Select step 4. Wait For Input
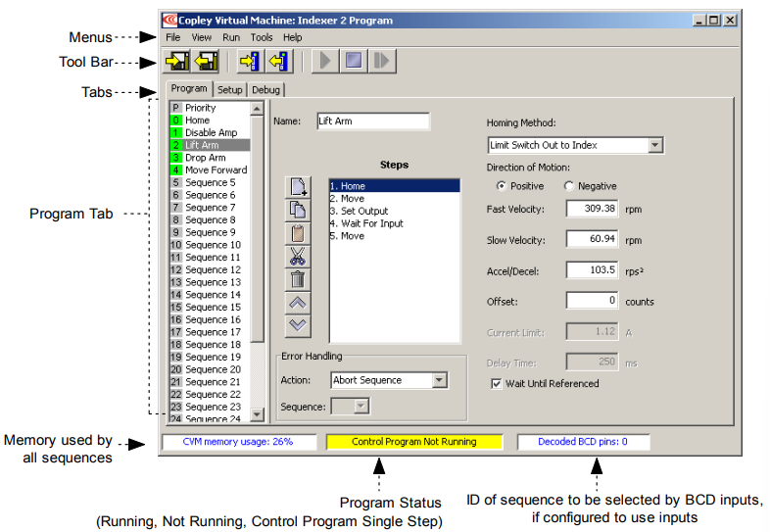The image size is (770, 532). (395, 223)
